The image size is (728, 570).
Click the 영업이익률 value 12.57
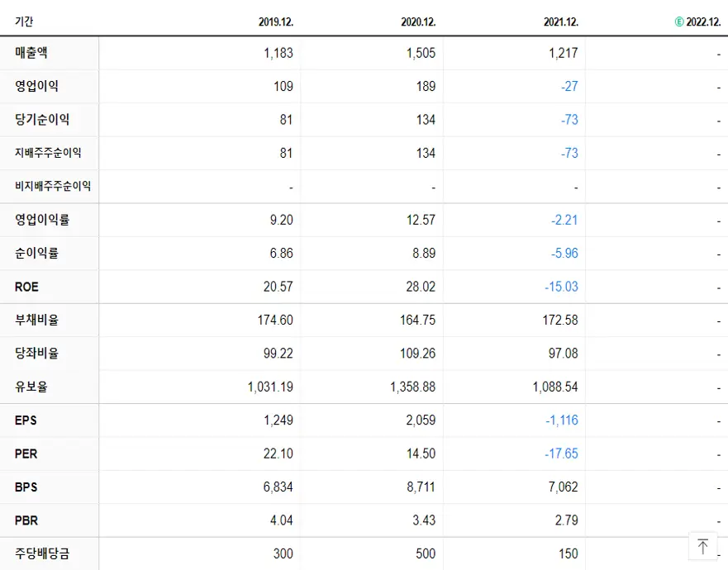(421, 220)
